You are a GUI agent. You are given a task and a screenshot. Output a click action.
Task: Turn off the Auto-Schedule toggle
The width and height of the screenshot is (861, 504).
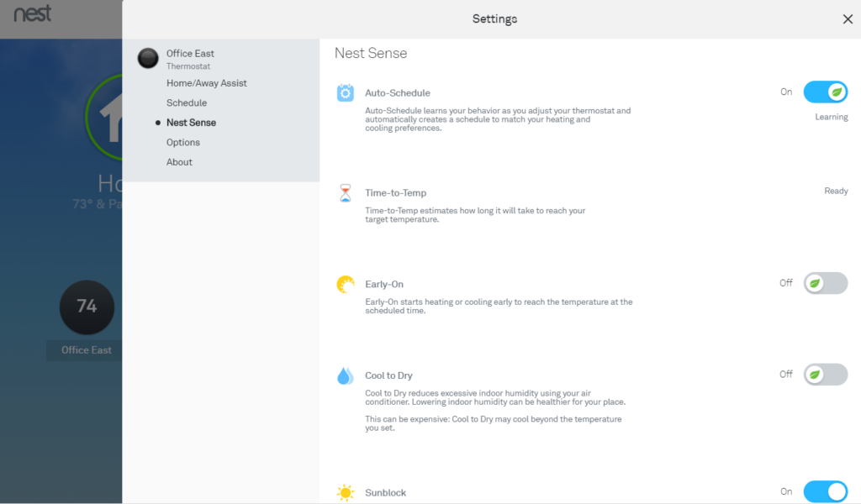point(826,92)
